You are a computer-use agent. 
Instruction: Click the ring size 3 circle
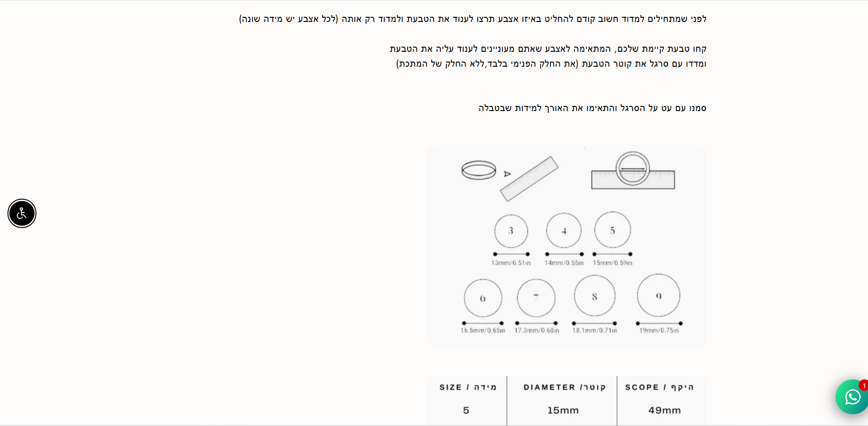[x=511, y=231]
